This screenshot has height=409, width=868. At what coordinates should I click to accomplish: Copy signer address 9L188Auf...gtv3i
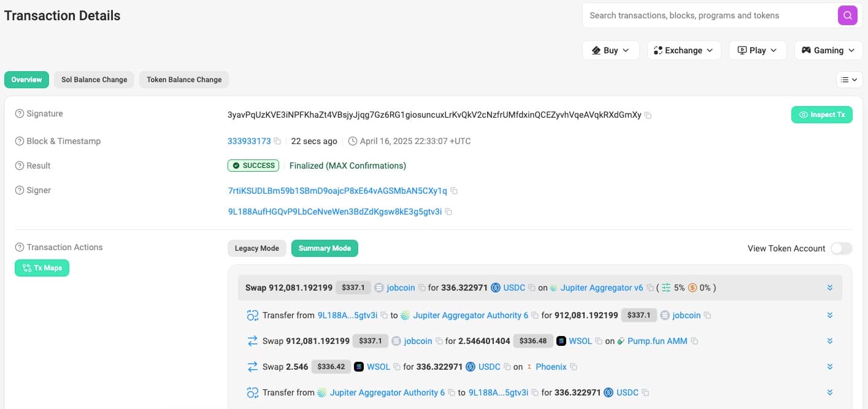pos(448,212)
